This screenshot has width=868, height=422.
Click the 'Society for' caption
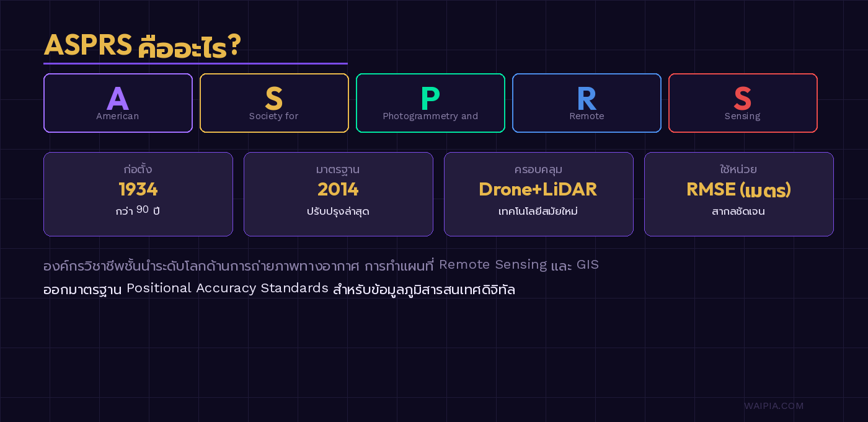coord(274,116)
